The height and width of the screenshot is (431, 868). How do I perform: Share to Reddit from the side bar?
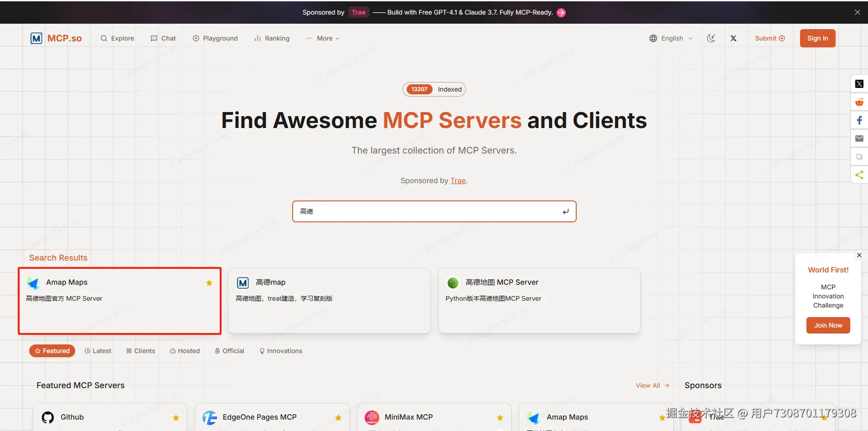point(859,102)
